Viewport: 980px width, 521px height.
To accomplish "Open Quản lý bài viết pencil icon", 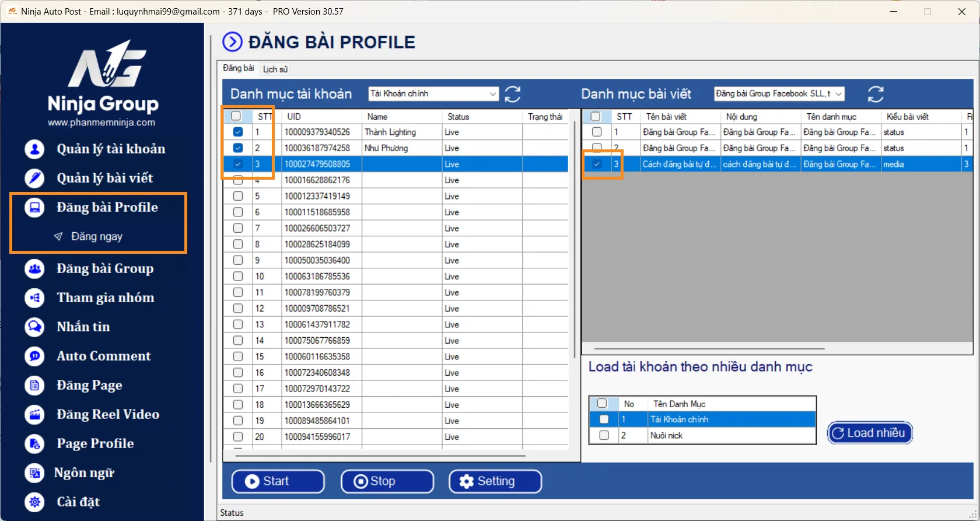I will 34,178.
